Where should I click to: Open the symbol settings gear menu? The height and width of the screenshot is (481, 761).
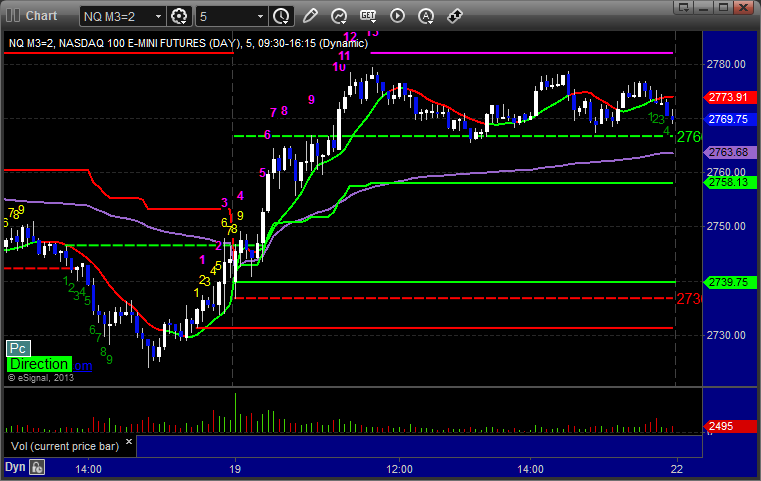point(179,17)
